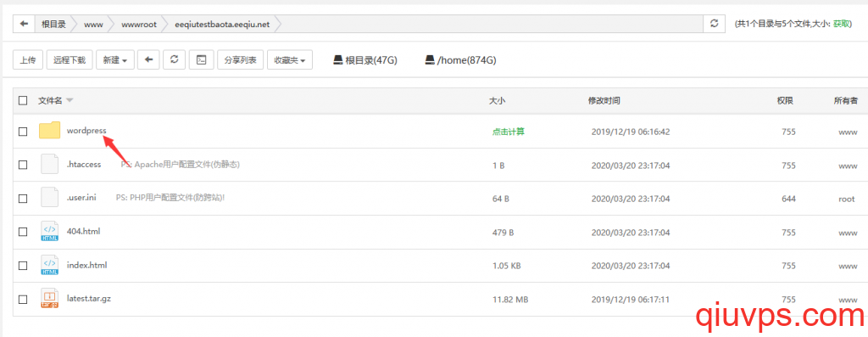Click 点击计算 for wordpress folder
The width and height of the screenshot is (868, 337).
coord(509,132)
